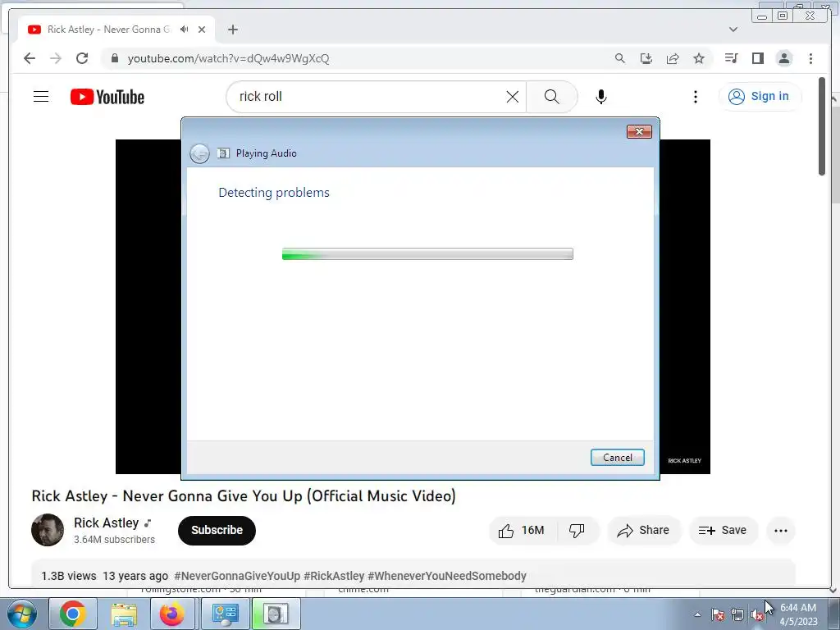The image size is (840, 630).
Task: Click the muted volume tray icon
Action: [757, 615]
